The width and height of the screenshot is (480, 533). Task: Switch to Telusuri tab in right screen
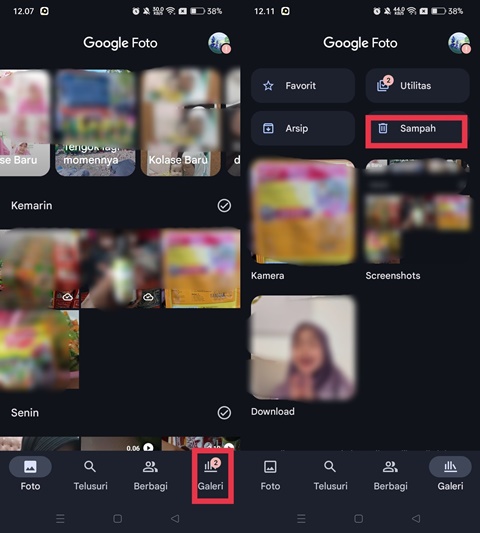pyautogui.click(x=330, y=475)
